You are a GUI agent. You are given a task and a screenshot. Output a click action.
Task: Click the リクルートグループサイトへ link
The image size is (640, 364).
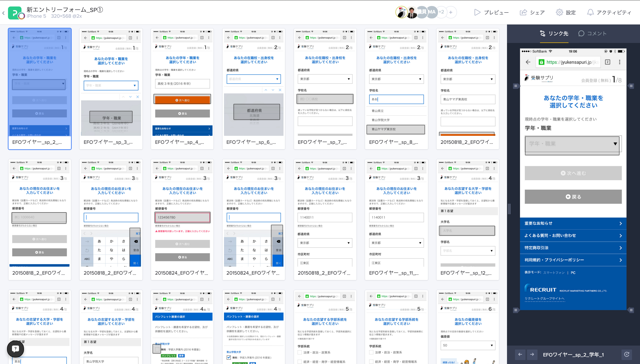(x=544, y=299)
